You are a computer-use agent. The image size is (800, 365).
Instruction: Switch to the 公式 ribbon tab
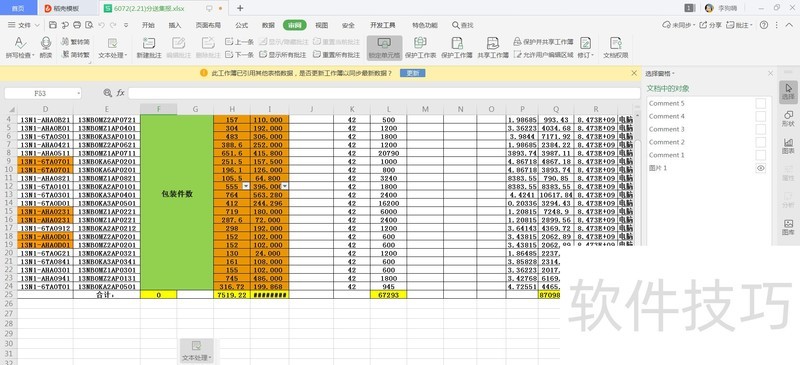[241, 25]
